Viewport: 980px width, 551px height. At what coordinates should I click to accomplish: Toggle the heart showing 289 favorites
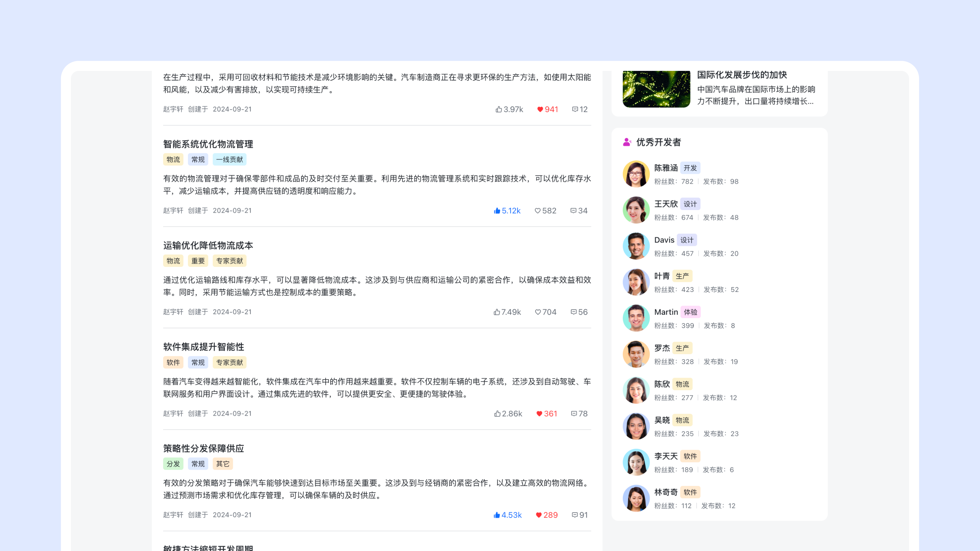click(547, 515)
